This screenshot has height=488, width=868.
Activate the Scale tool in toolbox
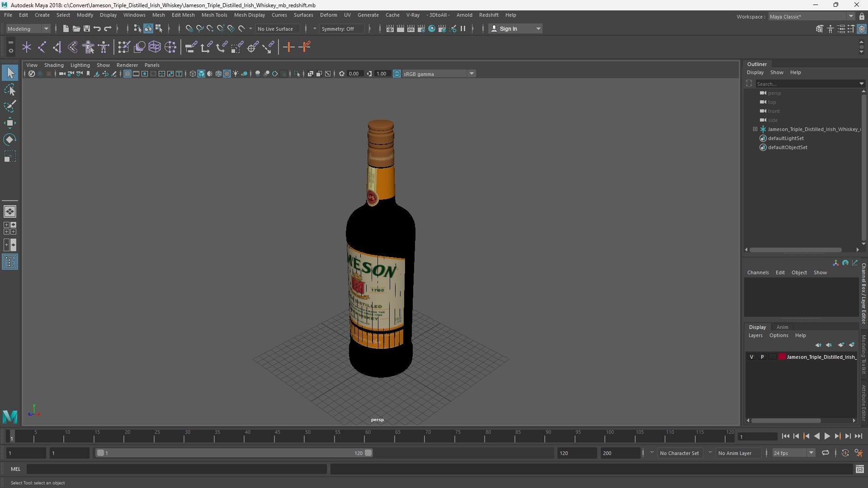click(10, 156)
